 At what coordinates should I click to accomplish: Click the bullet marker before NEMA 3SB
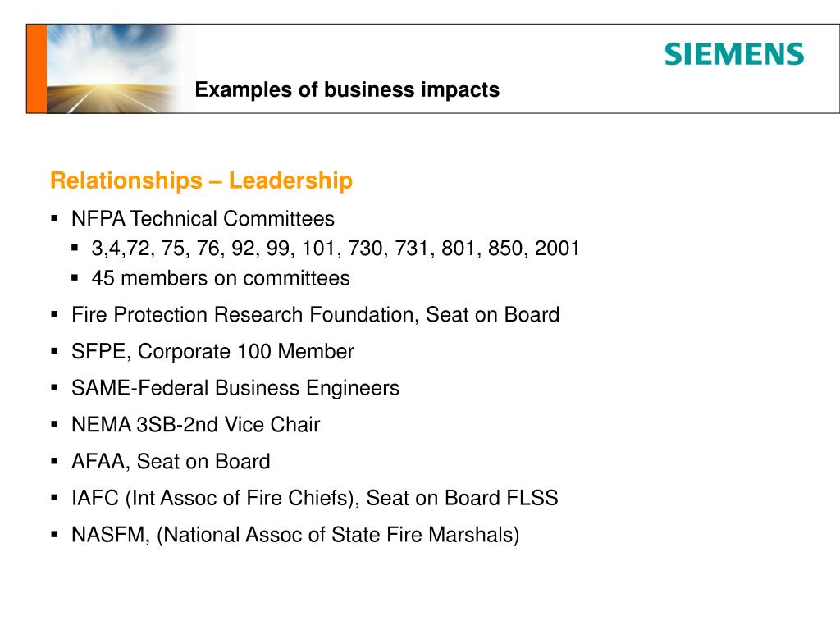(55, 424)
